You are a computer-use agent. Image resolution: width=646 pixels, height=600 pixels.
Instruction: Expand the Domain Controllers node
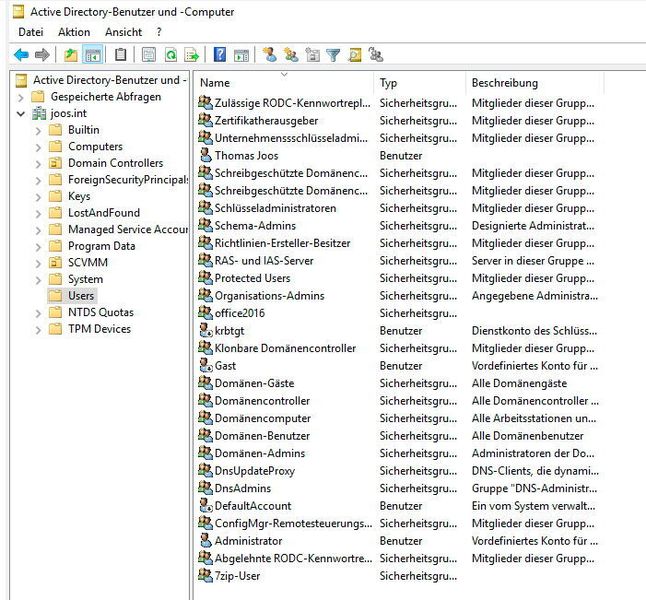pos(38,164)
